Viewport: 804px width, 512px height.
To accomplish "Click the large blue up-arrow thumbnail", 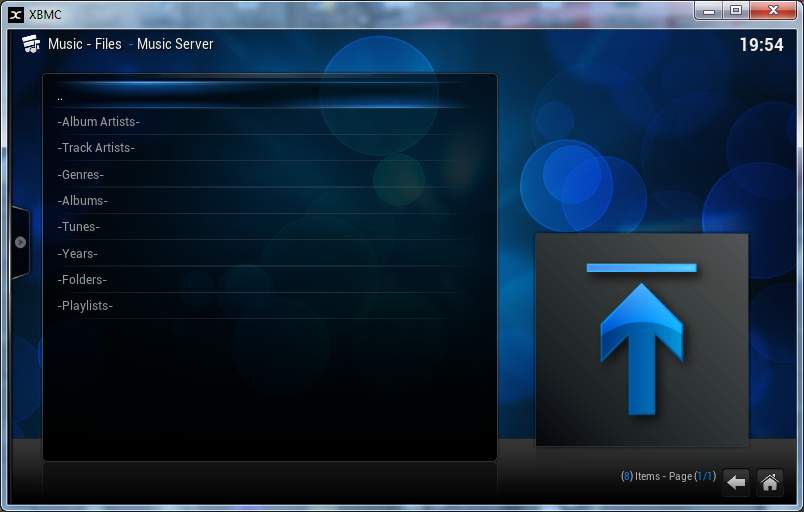I will pos(641,339).
